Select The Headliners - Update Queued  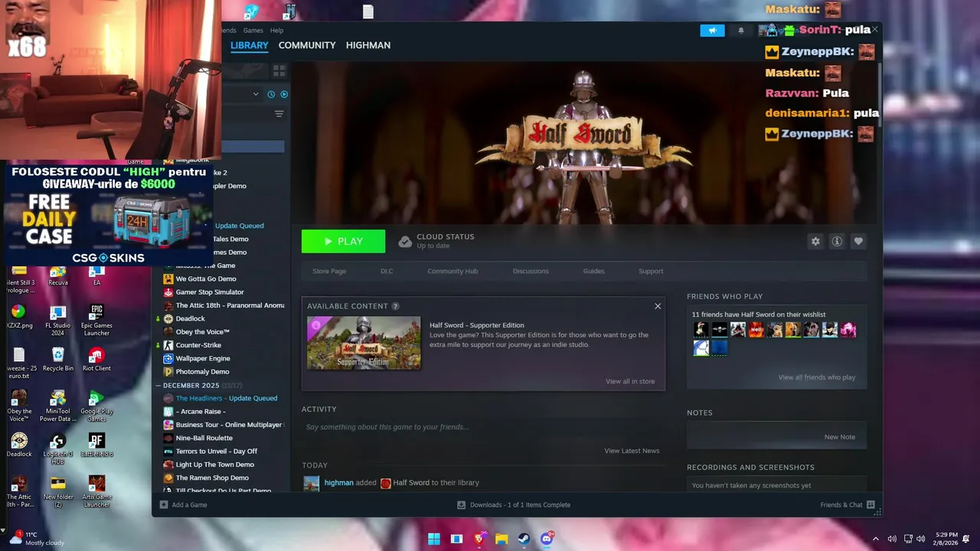pyautogui.click(x=227, y=398)
